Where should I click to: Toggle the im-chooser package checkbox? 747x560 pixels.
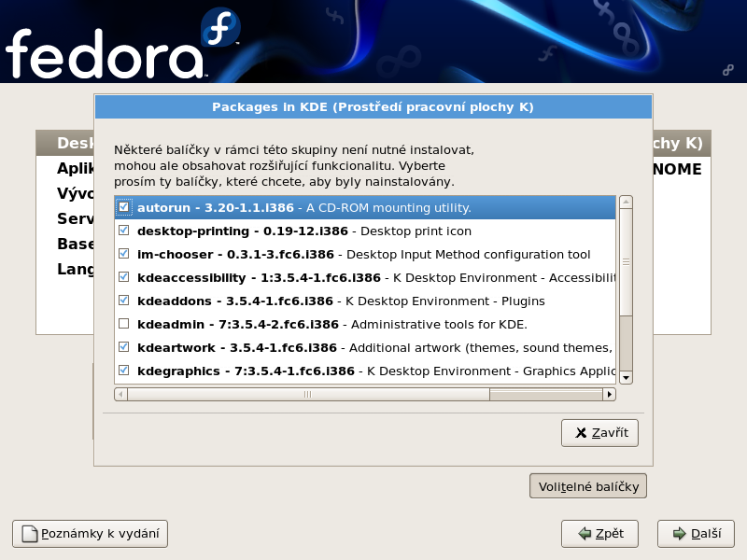point(124,254)
